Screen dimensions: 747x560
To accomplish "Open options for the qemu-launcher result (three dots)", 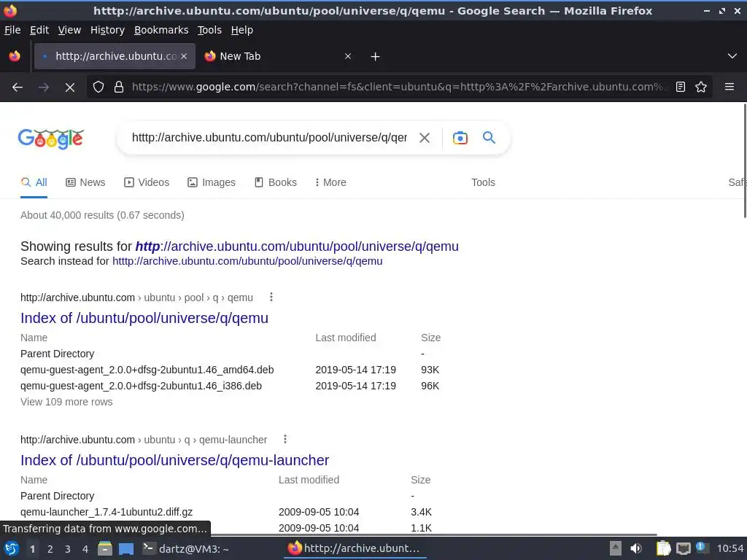I will click(x=285, y=439).
